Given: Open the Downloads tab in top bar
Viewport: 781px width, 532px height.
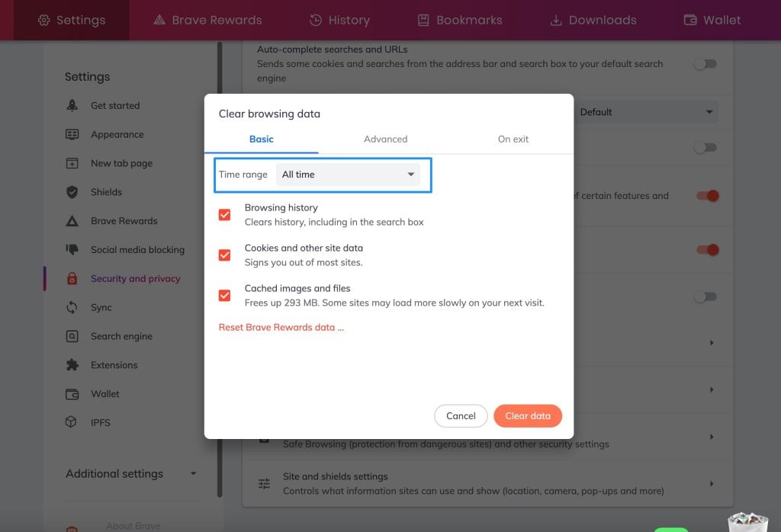Looking at the screenshot, I should [x=593, y=20].
